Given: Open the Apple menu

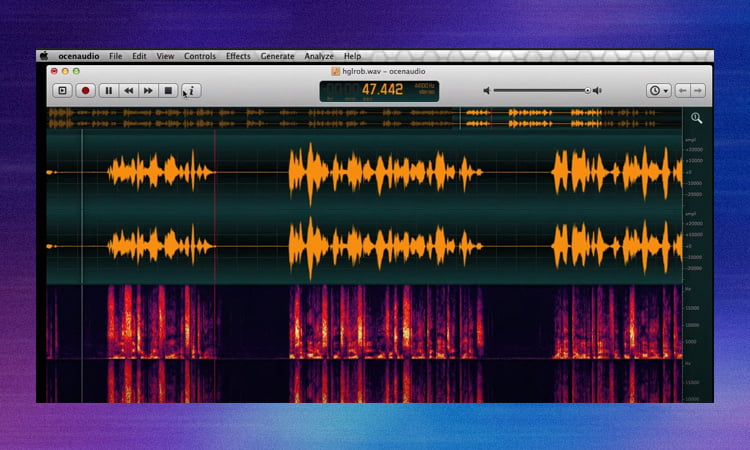Looking at the screenshot, I should coord(43,56).
